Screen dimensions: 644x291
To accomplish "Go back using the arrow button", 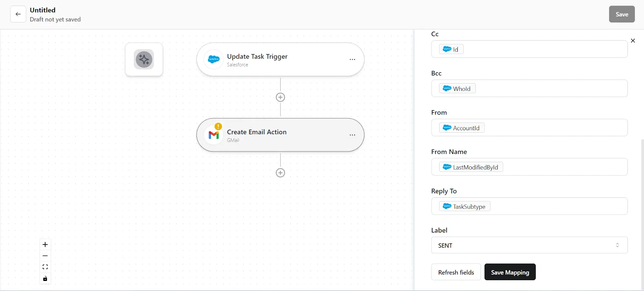I will [x=18, y=14].
